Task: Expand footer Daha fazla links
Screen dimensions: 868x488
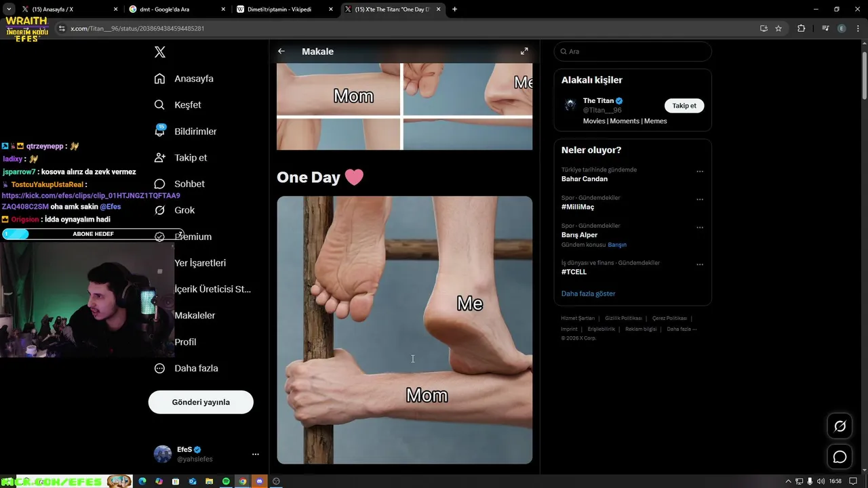Action: click(682, 329)
